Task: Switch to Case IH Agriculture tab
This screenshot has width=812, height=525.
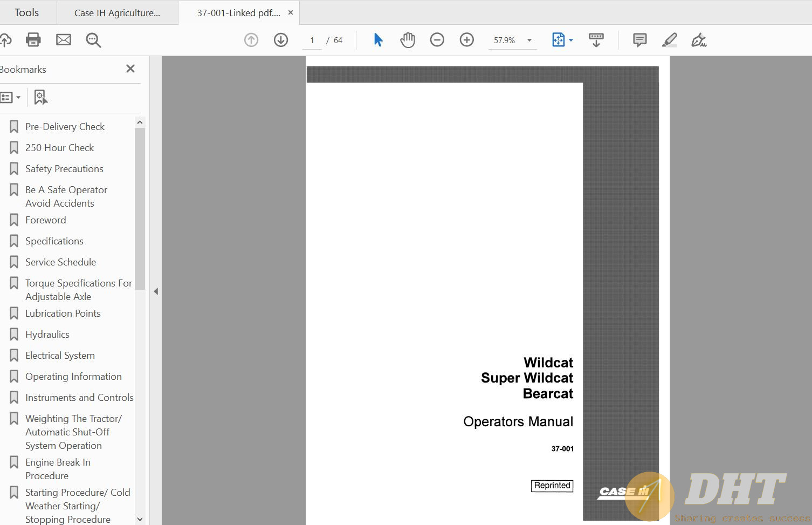Action: 117,13
